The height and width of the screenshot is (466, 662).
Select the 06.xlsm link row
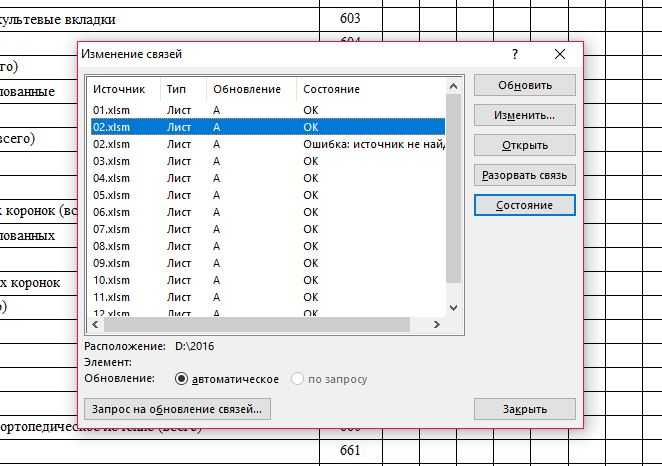(x=268, y=212)
